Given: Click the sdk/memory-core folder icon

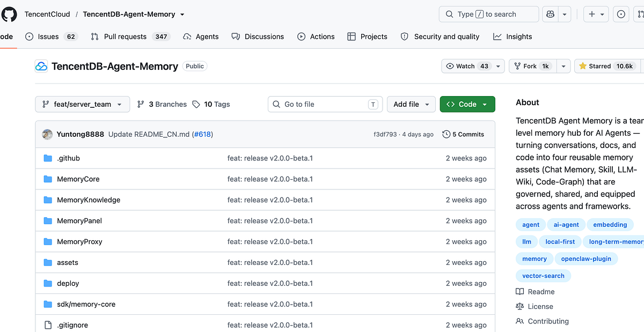Looking at the screenshot, I should tap(48, 305).
